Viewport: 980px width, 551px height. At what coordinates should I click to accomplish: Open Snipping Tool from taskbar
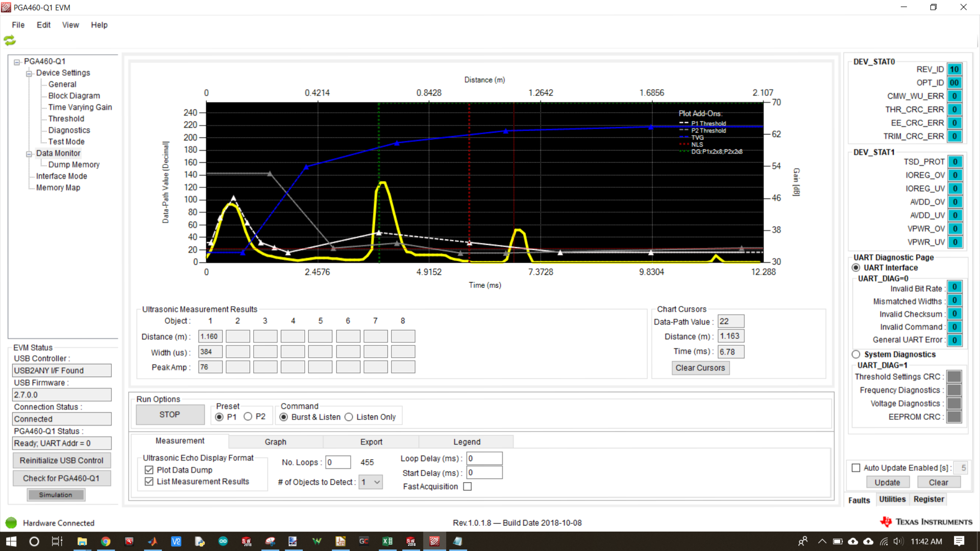[x=270, y=541]
